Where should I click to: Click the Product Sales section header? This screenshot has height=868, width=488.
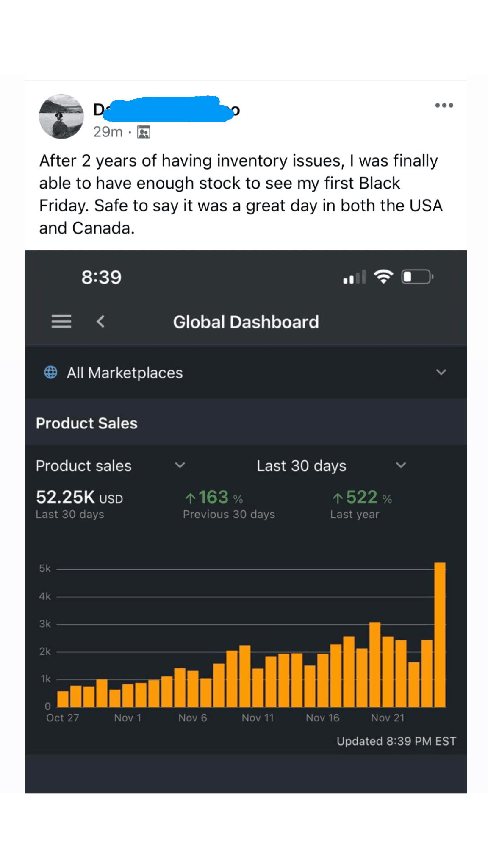coord(87,423)
